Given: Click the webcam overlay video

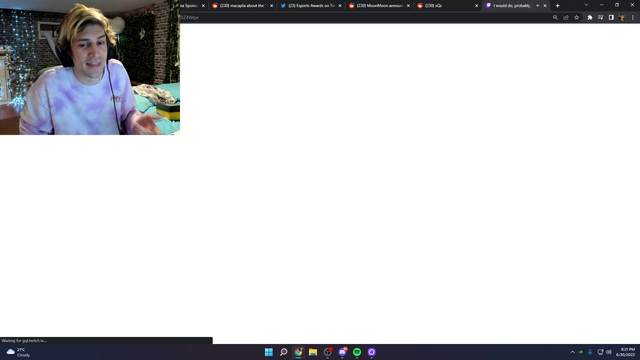Looking at the screenshot, I should 90,67.
